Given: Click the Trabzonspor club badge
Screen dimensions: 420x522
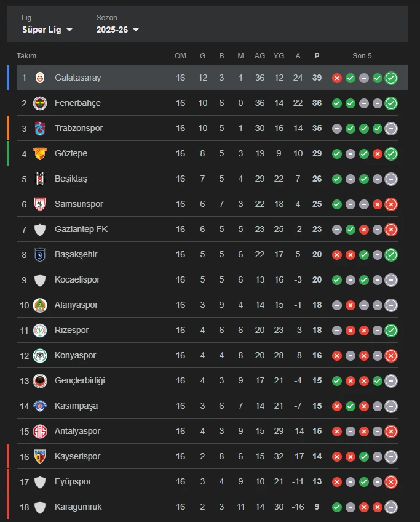Looking at the screenshot, I should (x=40, y=128).
